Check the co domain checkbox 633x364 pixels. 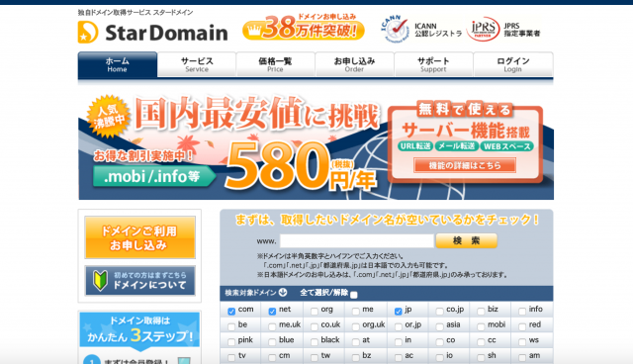pyautogui.click(x=439, y=342)
